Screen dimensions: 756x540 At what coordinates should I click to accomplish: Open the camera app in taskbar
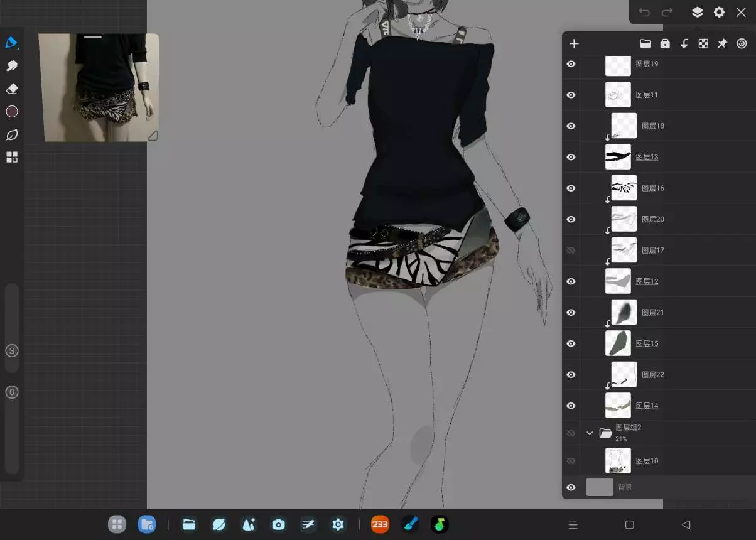coord(278,524)
